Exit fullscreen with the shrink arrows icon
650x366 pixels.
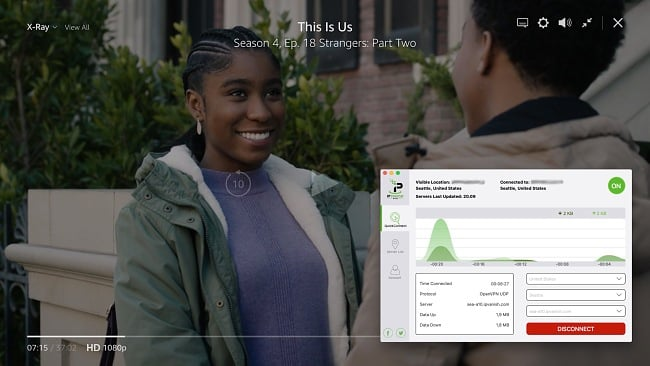click(587, 23)
